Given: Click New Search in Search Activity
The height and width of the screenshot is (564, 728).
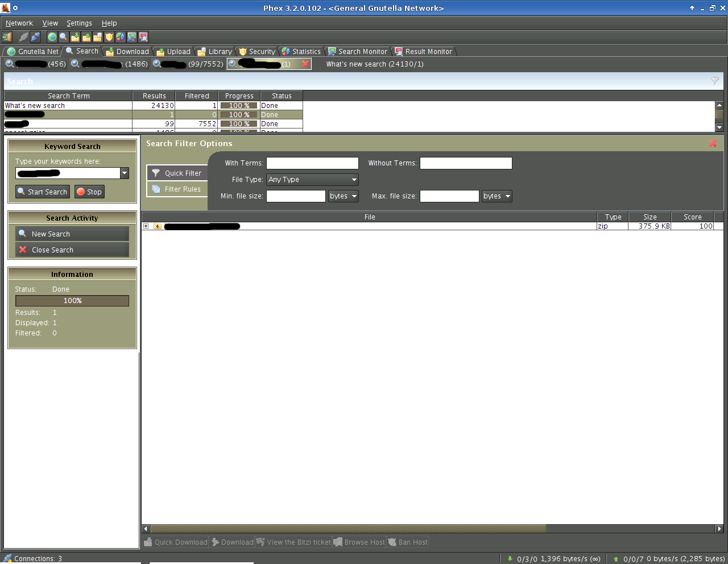Looking at the screenshot, I should tap(72, 234).
